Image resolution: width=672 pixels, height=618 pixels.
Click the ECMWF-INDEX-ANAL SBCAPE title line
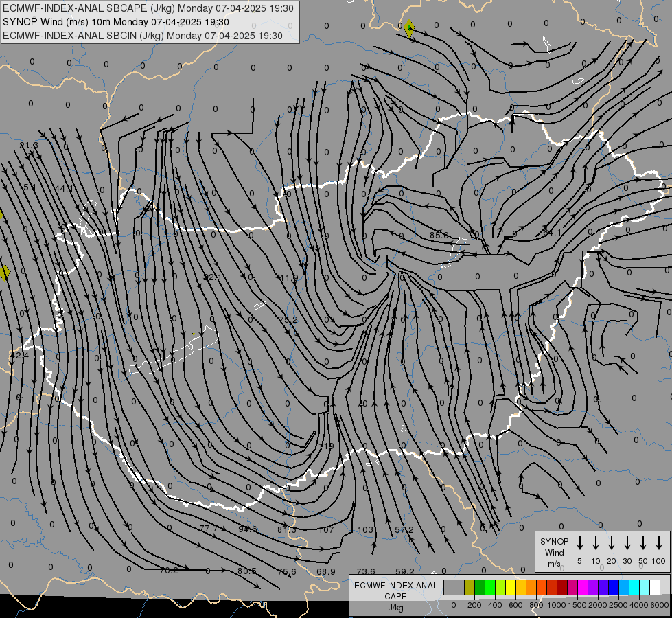pyautogui.click(x=148, y=8)
